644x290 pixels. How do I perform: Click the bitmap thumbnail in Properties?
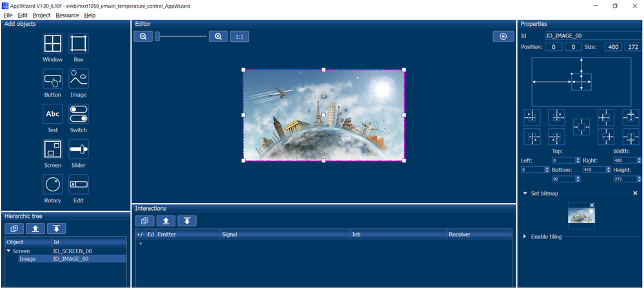pyautogui.click(x=581, y=216)
